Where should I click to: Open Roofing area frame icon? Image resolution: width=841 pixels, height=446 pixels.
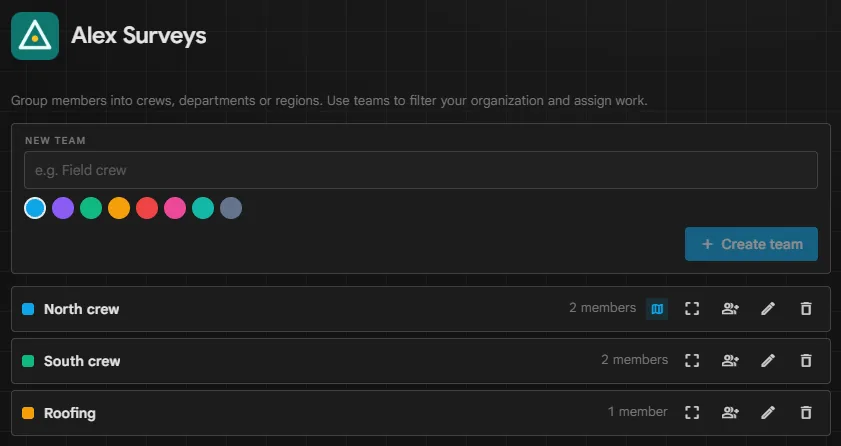(692, 413)
